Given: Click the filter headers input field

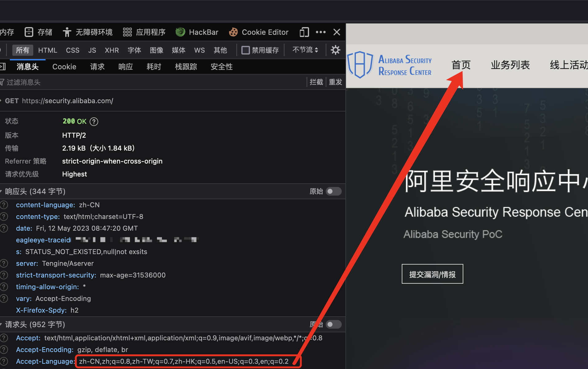Looking at the screenshot, I should [154, 82].
